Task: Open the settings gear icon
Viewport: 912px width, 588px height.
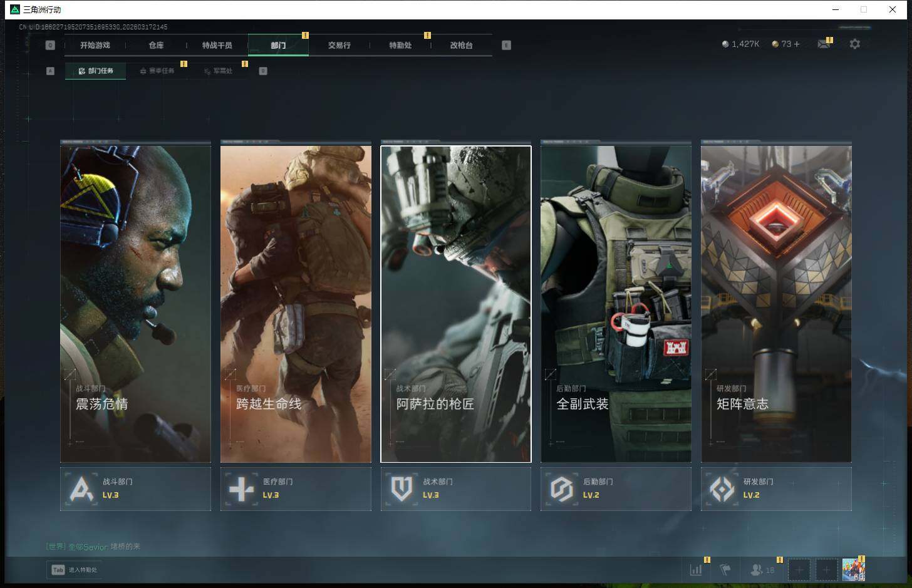Action: pos(854,44)
